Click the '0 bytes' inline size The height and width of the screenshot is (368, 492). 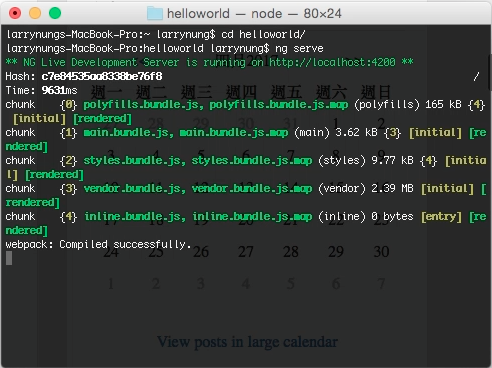point(392,217)
